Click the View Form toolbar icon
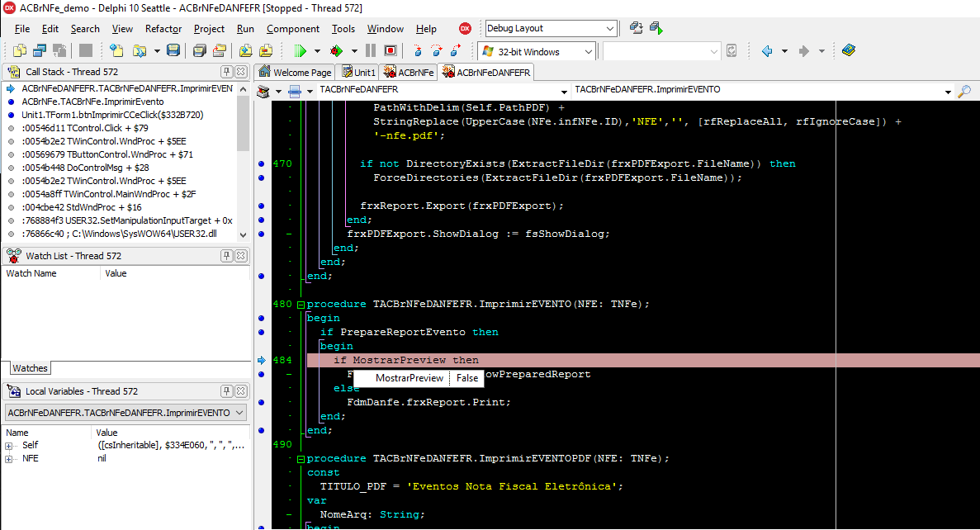This screenshot has height=530, width=980. click(40, 50)
